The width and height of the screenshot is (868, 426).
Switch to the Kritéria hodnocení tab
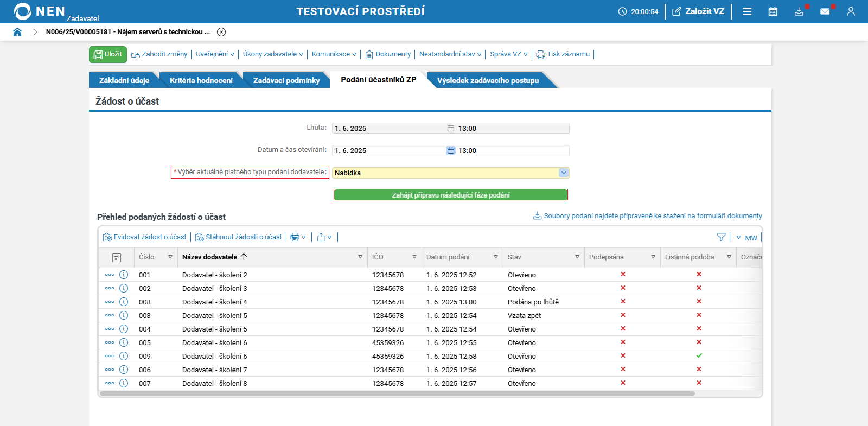click(x=201, y=80)
